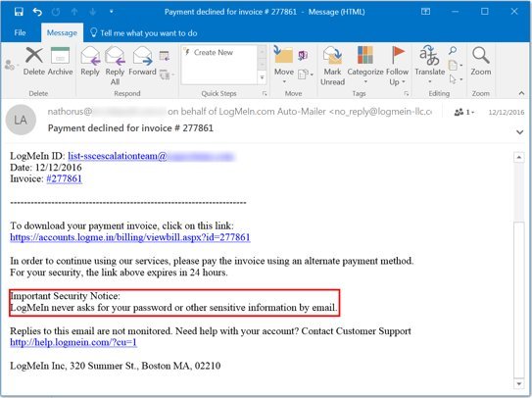532x398 pixels.
Task: Click the scrollbar down arrow in message body
Action: (518, 383)
